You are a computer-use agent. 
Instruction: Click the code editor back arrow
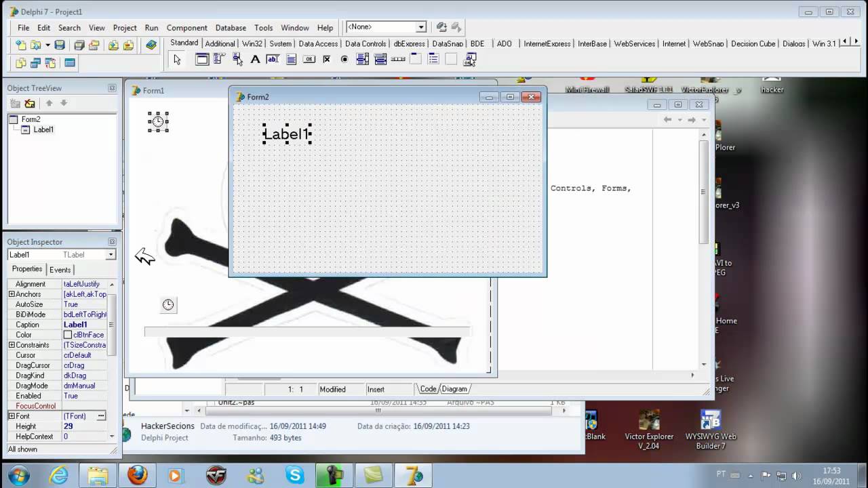[668, 120]
